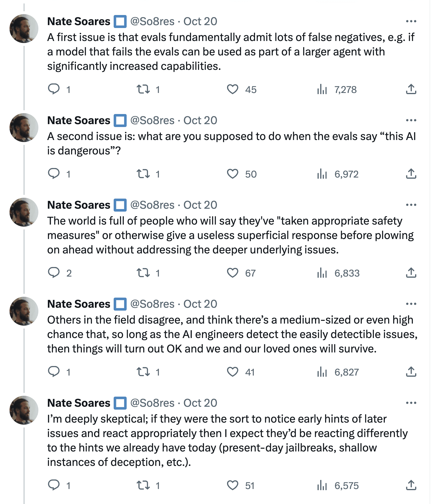Click Nate Soares avatar on fourth tweet
This screenshot has height=504, width=431.
24,311
